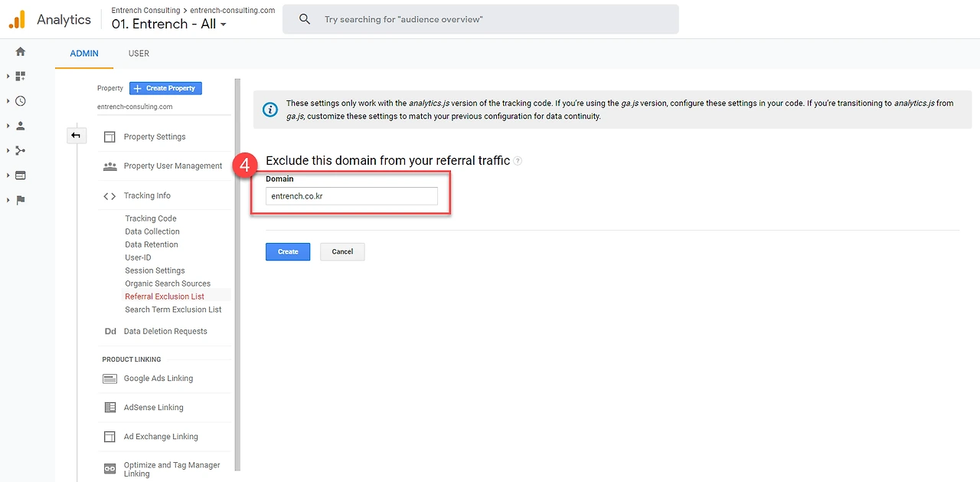Open the Realtime clock icon
This screenshot has width=980, height=482.
coord(21,101)
